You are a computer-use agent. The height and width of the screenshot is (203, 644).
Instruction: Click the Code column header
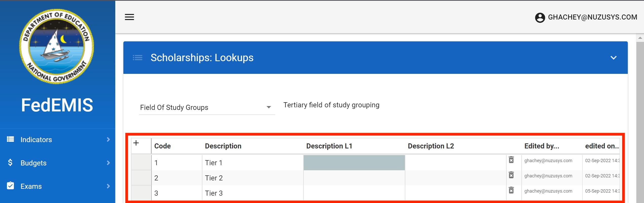[162, 146]
